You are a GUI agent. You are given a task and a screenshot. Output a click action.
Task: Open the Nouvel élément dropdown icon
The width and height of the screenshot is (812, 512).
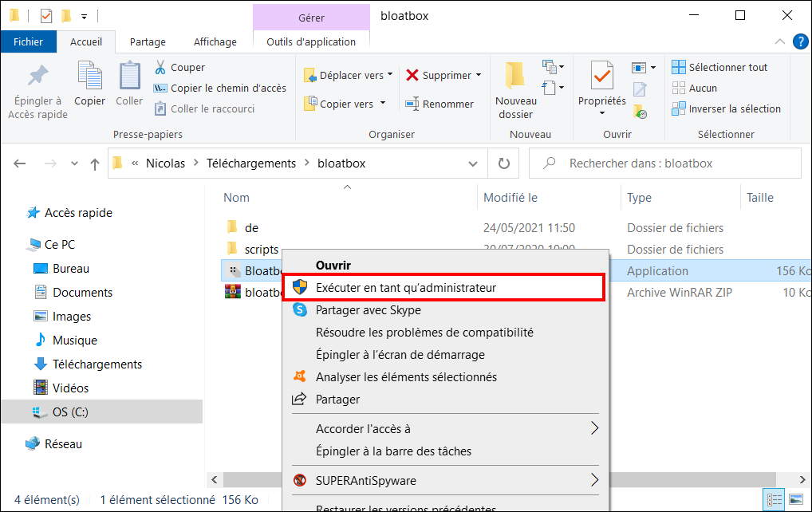[553, 67]
